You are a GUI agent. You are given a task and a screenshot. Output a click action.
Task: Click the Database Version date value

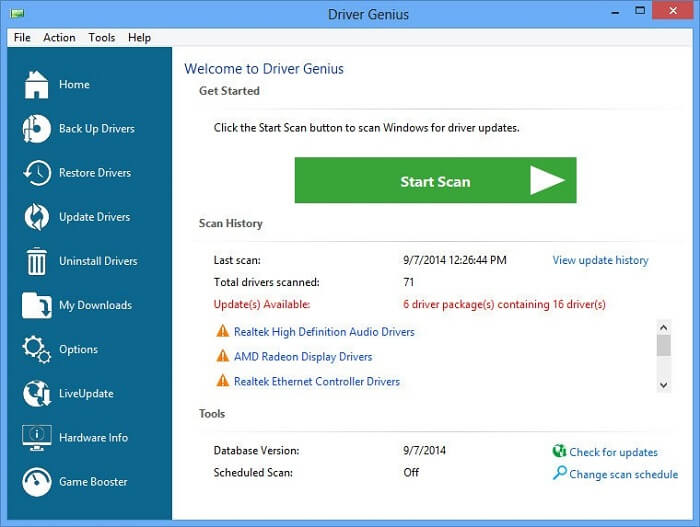coord(424,450)
